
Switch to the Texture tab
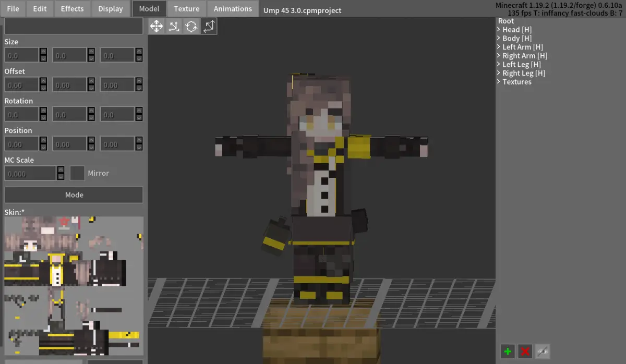pos(187,8)
